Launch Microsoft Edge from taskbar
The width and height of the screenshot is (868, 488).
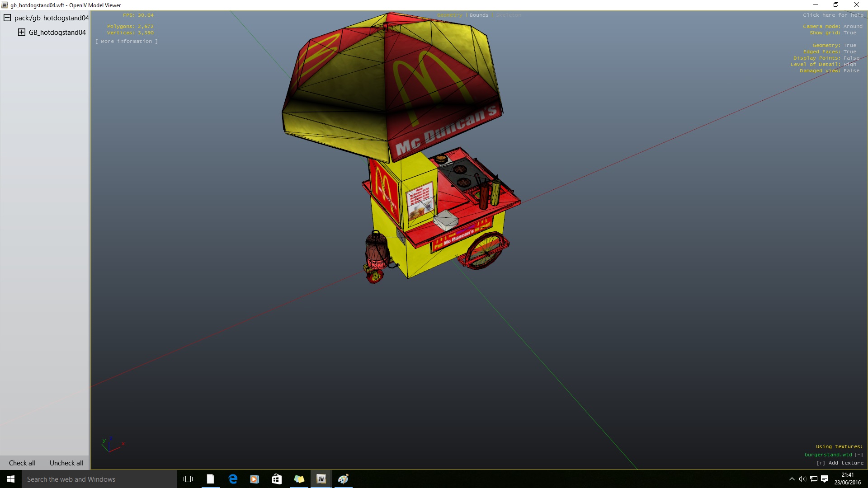coord(233,479)
